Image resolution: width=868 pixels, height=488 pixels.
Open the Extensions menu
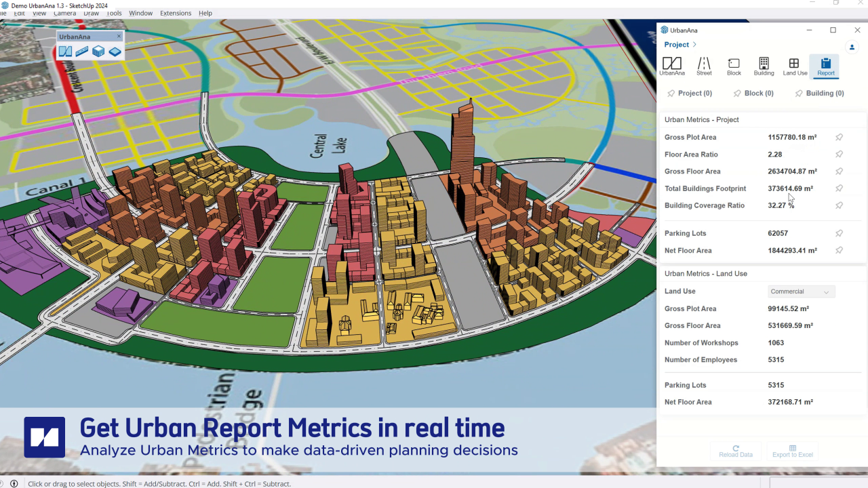point(176,13)
